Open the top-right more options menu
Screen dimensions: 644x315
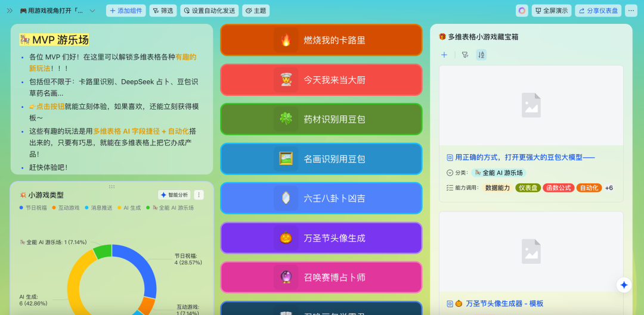click(631, 11)
